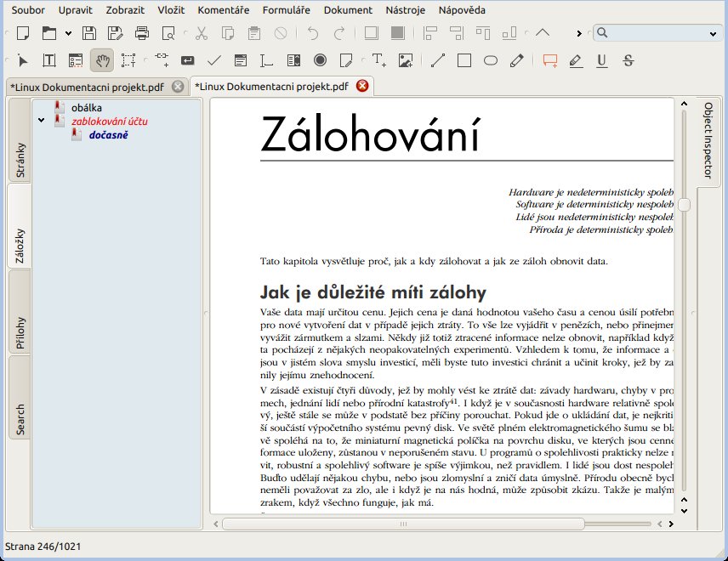This screenshot has width=728, height=561.
Task: Insert a checkbox form field with the checkmark icon
Action: tap(214, 60)
